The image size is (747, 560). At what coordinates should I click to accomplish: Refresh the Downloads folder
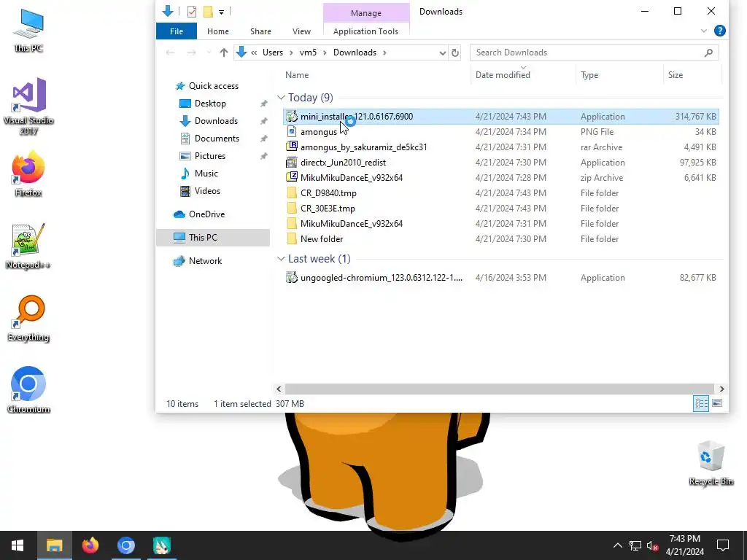[455, 52]
